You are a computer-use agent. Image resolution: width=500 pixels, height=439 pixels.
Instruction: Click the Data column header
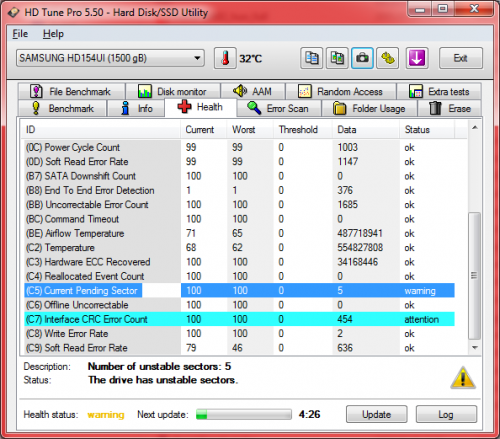click(366, 130)
